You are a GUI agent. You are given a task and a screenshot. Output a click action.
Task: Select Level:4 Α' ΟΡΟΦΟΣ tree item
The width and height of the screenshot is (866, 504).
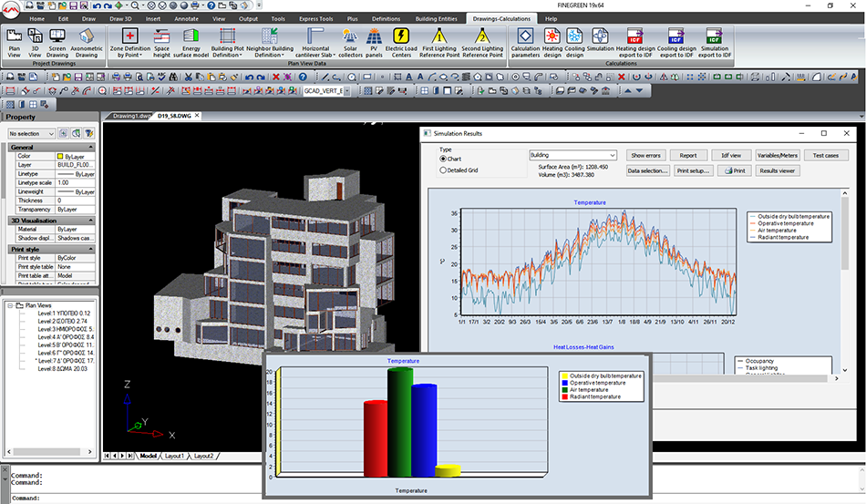(x=65, y=336)
